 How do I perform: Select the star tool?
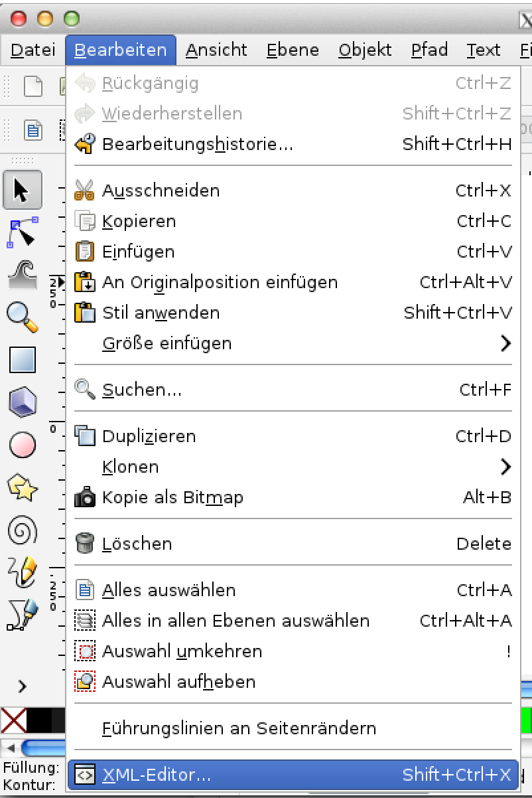22,487
